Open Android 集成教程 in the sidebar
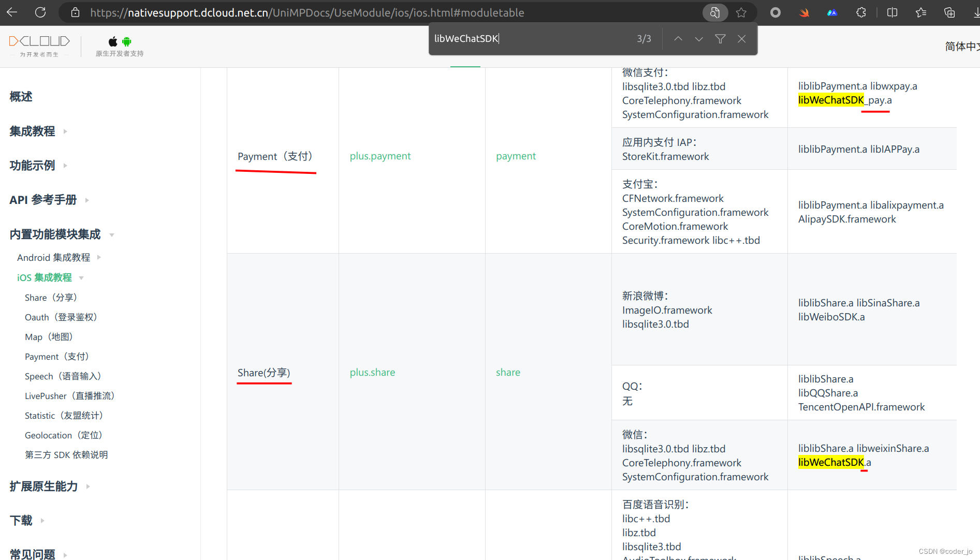This screenshot has height=560, width=980. point(53,257)
